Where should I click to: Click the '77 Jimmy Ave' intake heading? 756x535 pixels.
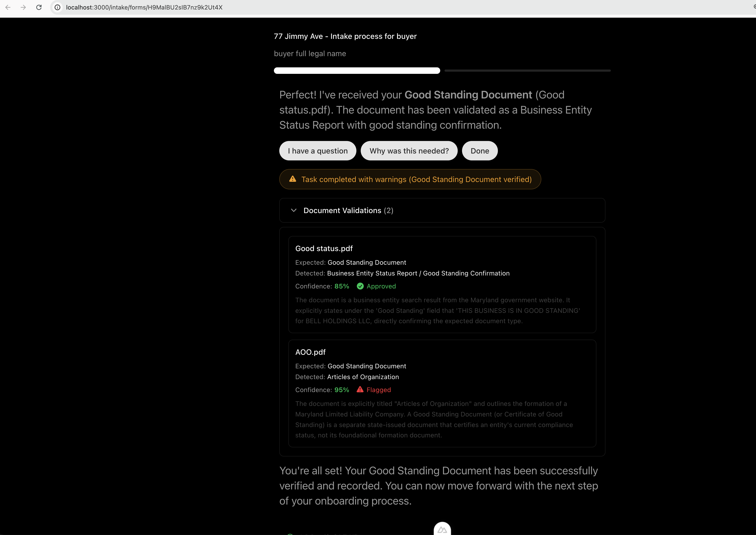(x=345, y=36)
